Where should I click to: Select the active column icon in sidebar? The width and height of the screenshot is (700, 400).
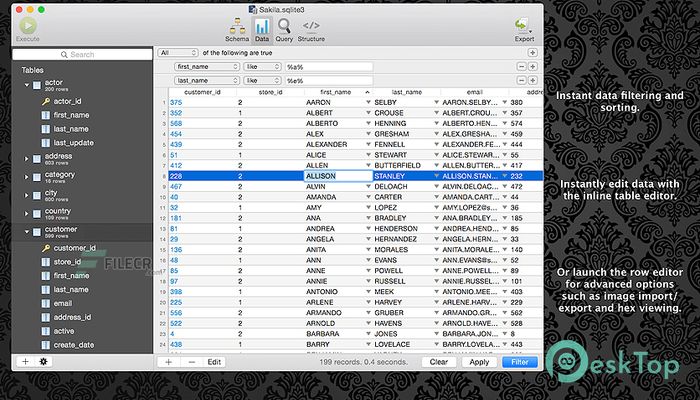click(x=46, y=331)
